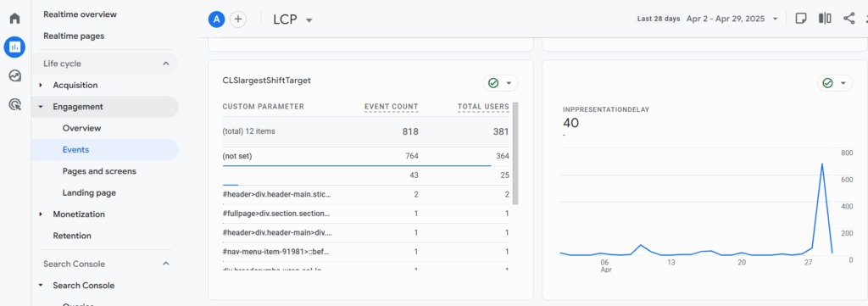Click the '(not set)' row label
868x306 pixels.
coord(237,156)
